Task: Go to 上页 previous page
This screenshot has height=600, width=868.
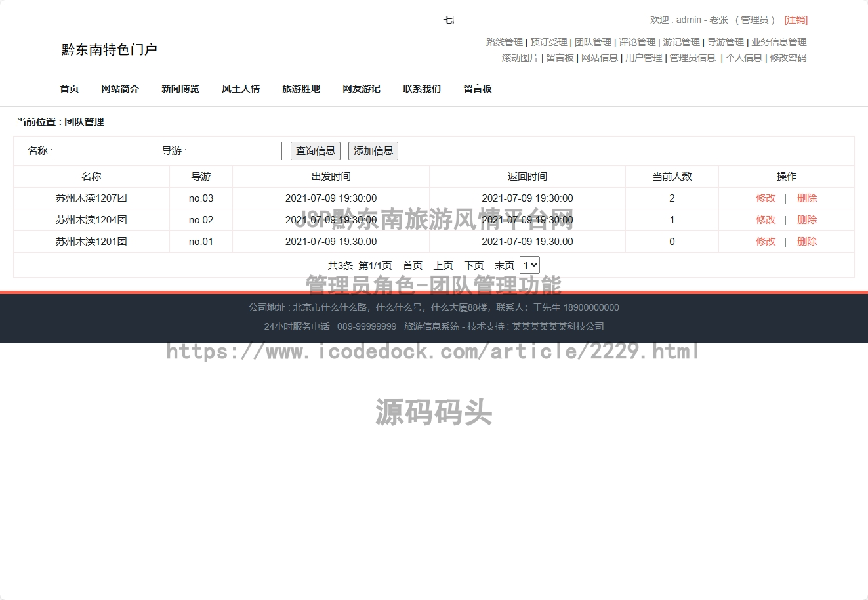Action: [444, 266]
